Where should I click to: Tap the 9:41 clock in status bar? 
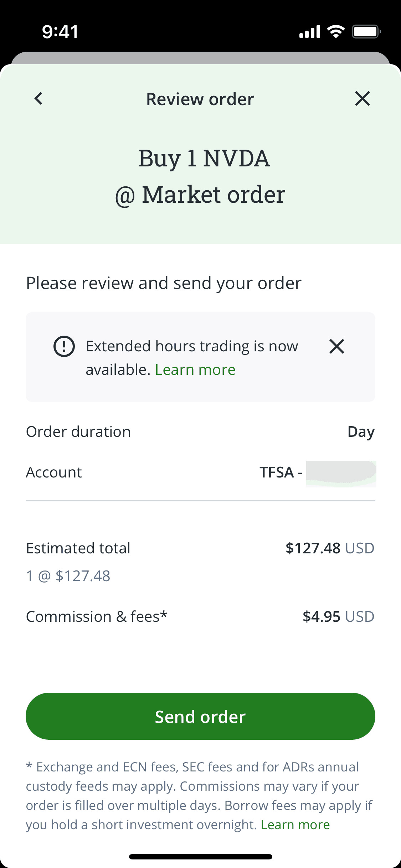tap(60, 32)
